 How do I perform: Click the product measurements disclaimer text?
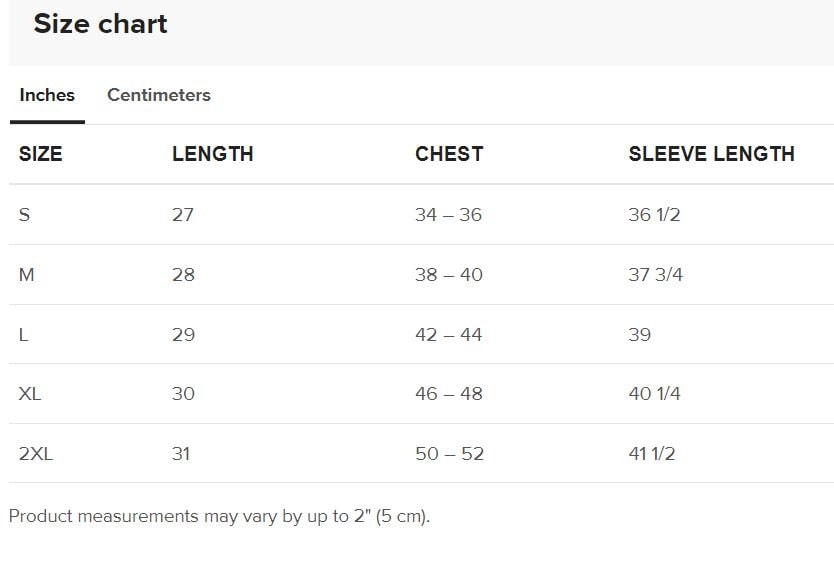219,517
